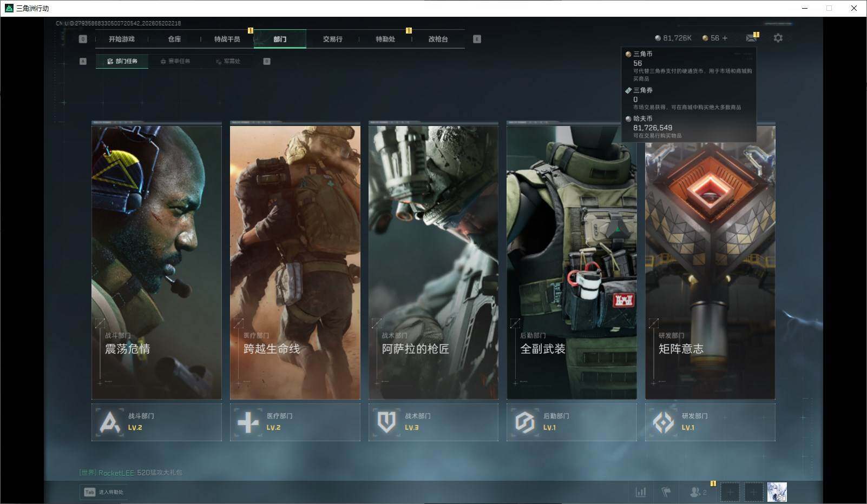Screen dimensions: 867x504
Task: Click the 战术部门 LV.3 level button
Action: tap(433, 422)
